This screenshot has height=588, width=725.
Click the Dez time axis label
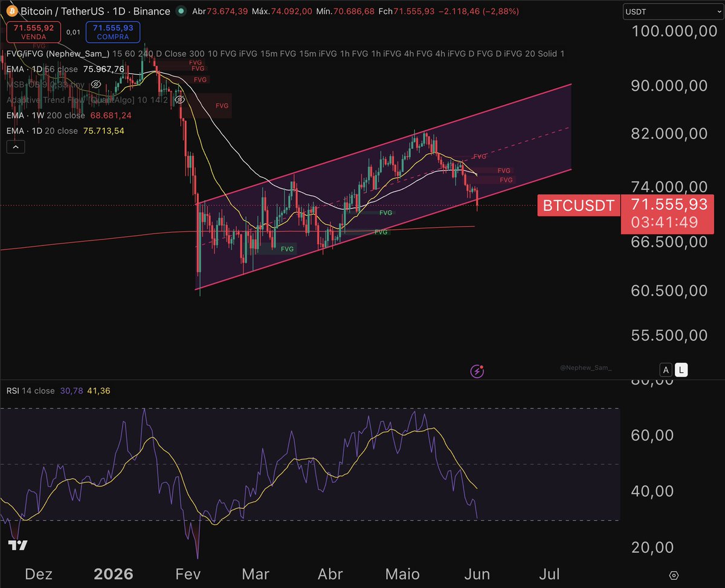pos(39,573)
